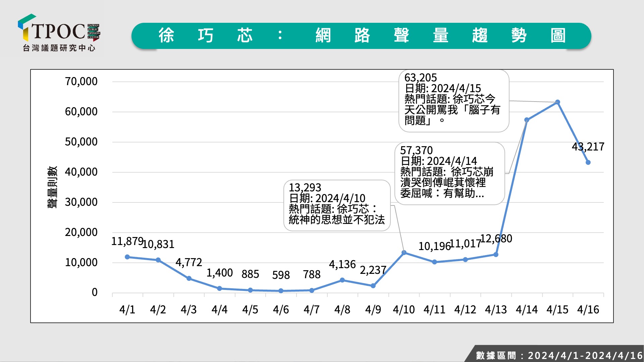This screenshot has width=644, height=362.
Task: Select the 13,293 callout box
Action: coord(337,205)
